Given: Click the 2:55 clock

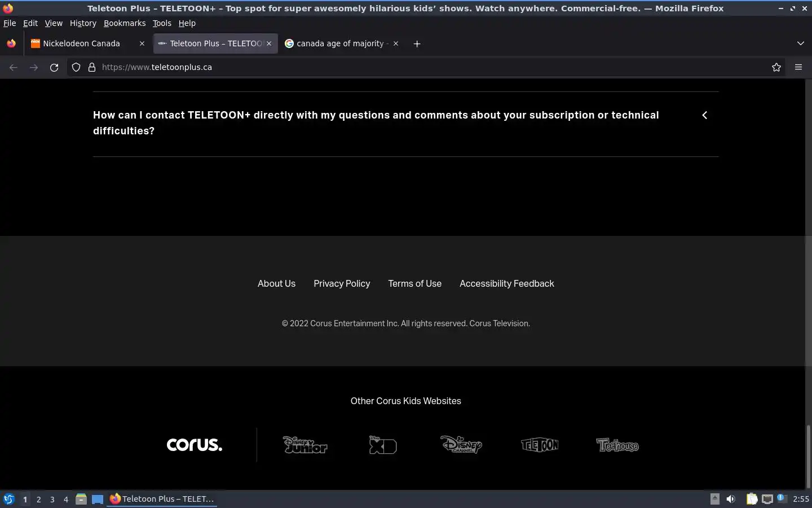Looking at the screenshot, I should pyautogui.click(x=801, y=499).
